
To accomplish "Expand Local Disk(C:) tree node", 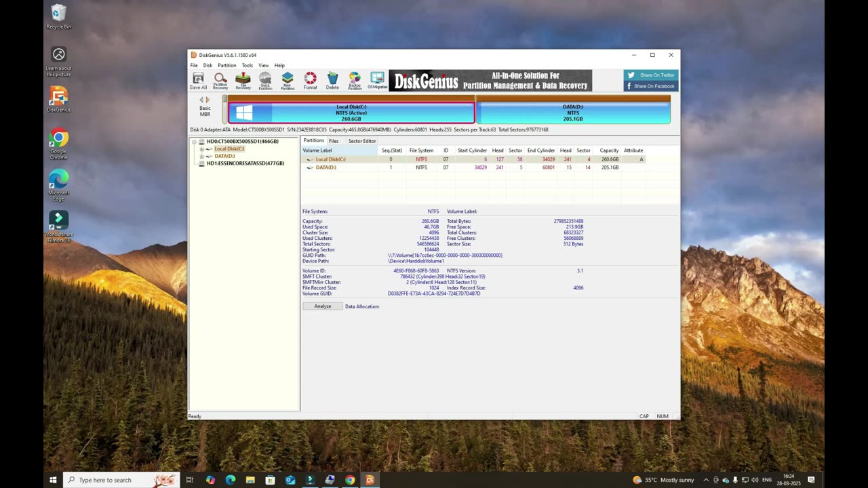I will coord(201,149).
